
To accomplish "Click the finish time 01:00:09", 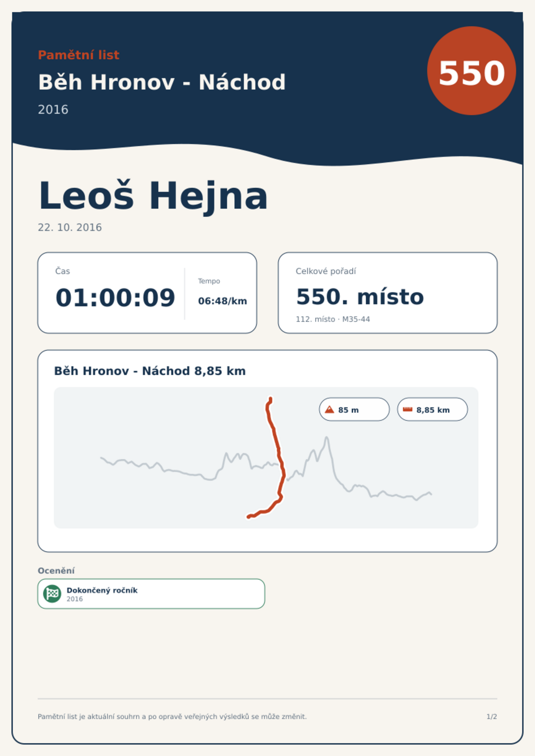I will coord(115,298).
